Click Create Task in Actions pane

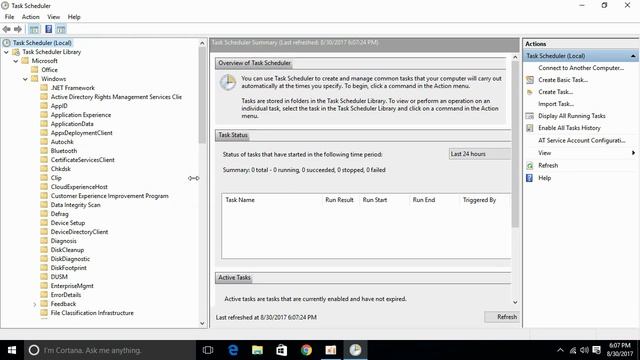click(555, 92)
